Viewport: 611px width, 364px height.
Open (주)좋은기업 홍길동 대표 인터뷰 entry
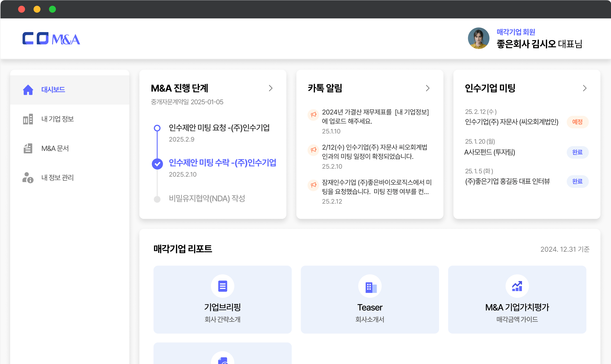coord(507,181)
